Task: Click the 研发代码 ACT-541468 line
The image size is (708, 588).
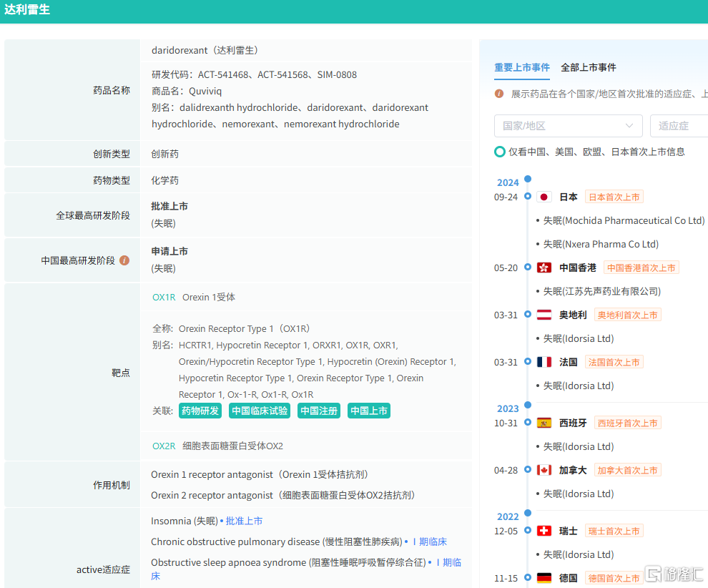Action: (254, 75)
